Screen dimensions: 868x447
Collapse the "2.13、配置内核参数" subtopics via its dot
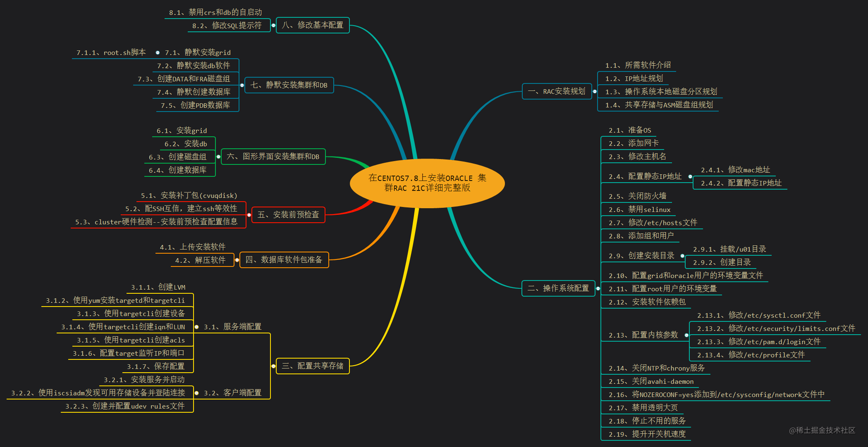pos(687,335)
